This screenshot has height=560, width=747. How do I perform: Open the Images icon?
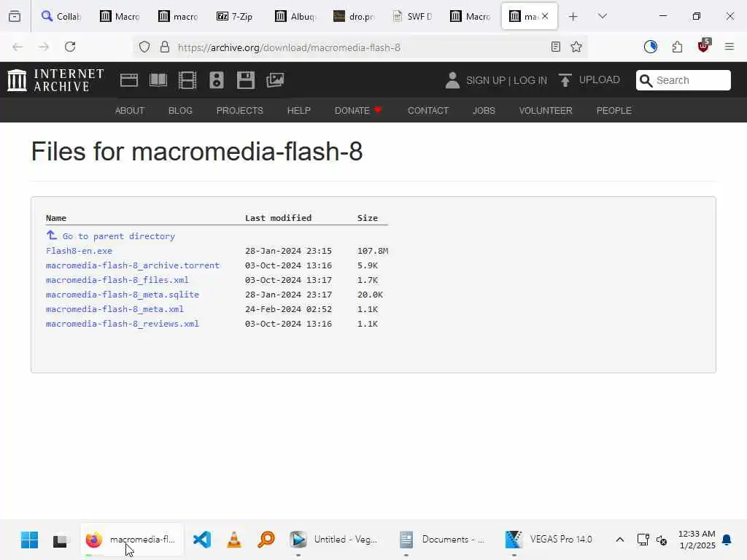pyautogui.click(x=275, y=80)
